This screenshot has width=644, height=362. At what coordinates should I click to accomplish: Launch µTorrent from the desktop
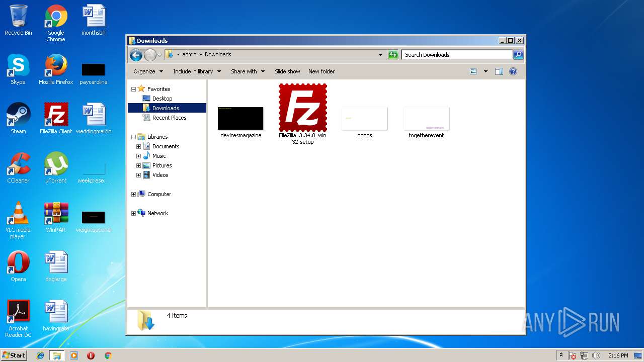56,168
